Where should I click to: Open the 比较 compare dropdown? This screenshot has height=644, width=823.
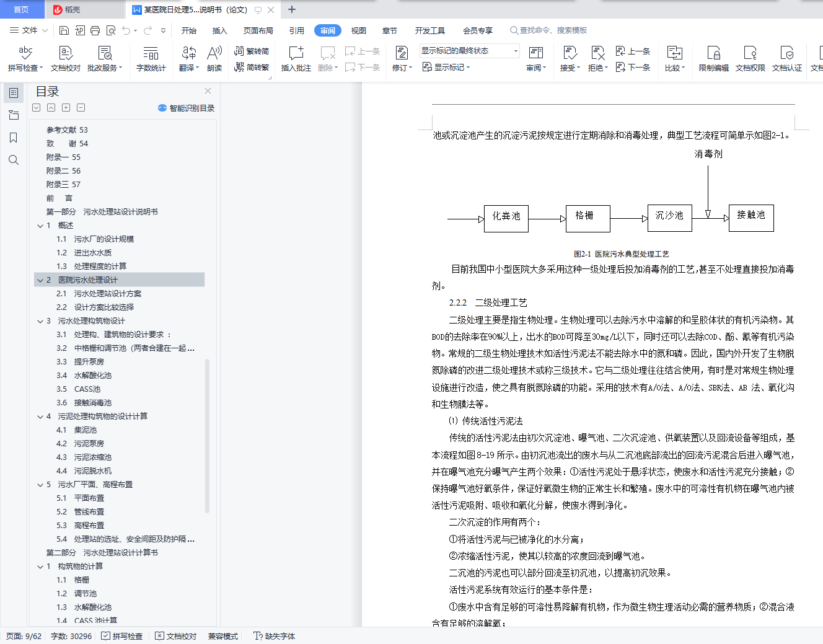pyautogui.click(x=683, y=68)
